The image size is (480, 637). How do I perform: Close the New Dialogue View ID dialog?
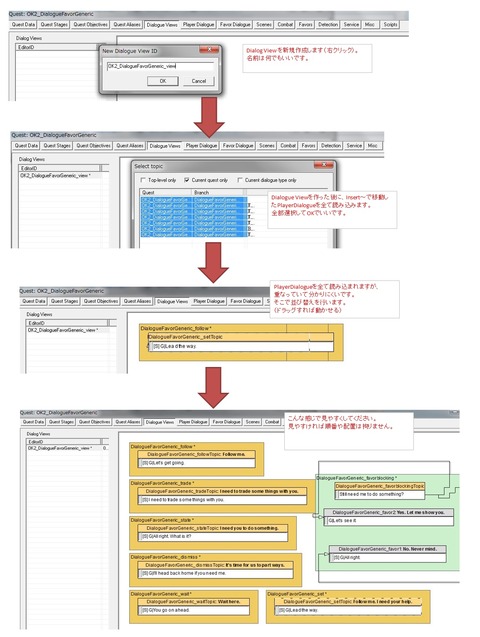click(x=210, y=50)
